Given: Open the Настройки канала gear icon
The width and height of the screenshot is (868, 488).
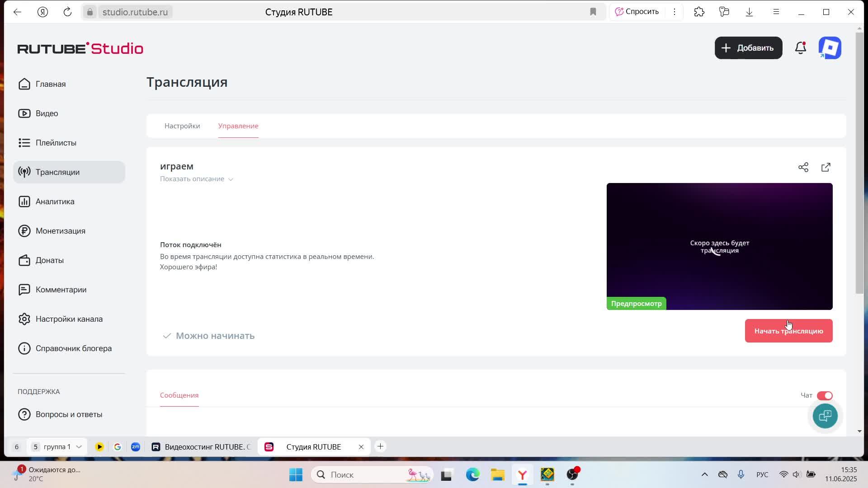Looking at the screenshot, I should coord(24,319).
